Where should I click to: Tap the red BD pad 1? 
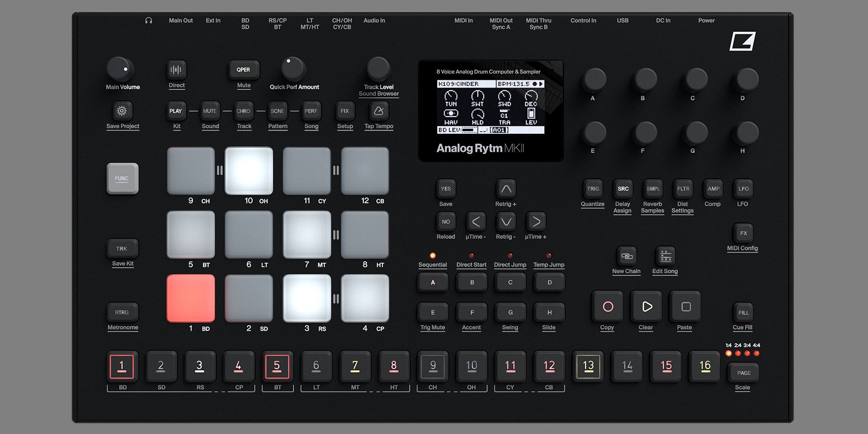(x=191, y=298)
